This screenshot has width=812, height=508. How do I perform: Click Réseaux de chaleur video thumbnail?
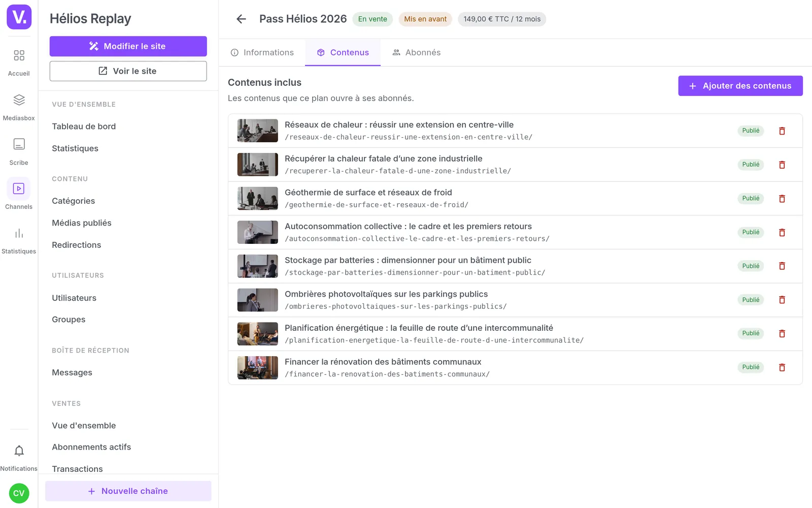pyautogui.click(x=258, y=131)
